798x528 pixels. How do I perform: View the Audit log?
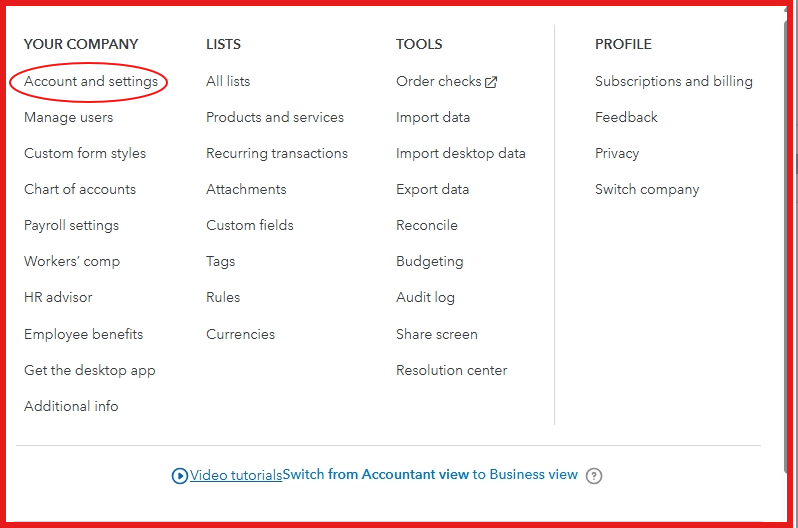[425, 297]
